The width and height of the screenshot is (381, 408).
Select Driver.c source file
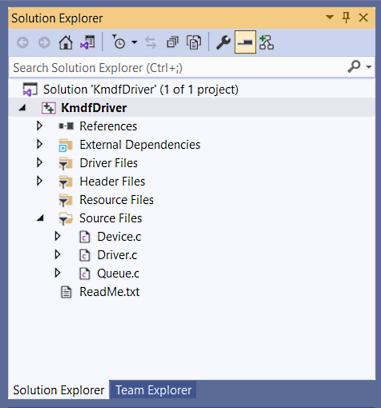coord(117,255)
